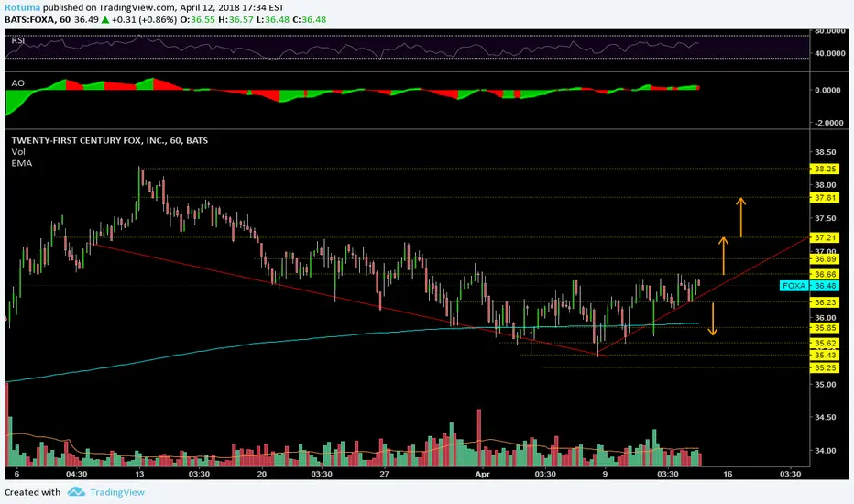Image resolution: width=854 pixels, height=504 pixels.
Task: Click the 0.0000 AO scale value
Action: pos(827,90)
